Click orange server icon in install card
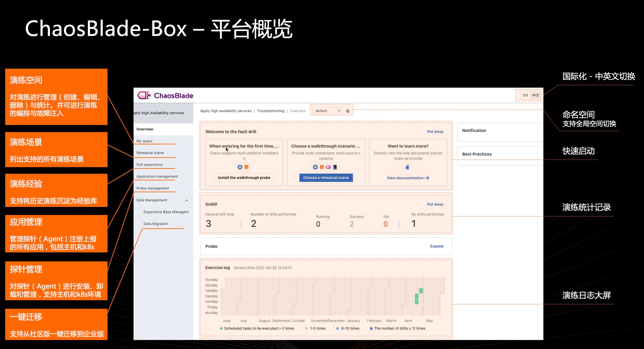Image resolution: width=644 pixels, height=349 pixels. [246, 167]
